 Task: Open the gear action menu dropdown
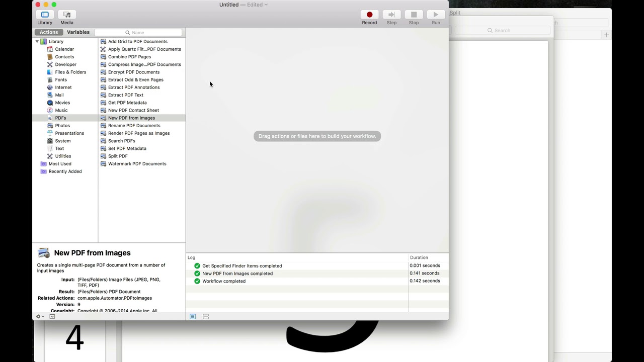[40, 317]
